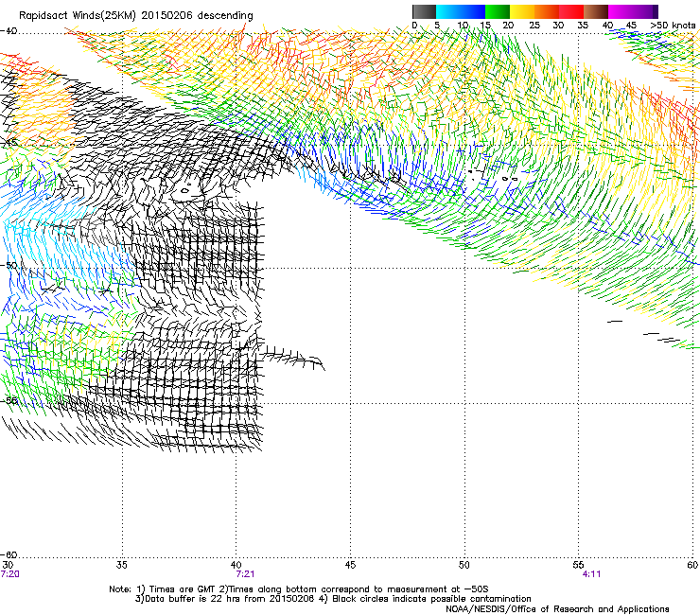Click the green 15-20 knots color segment

498,11
